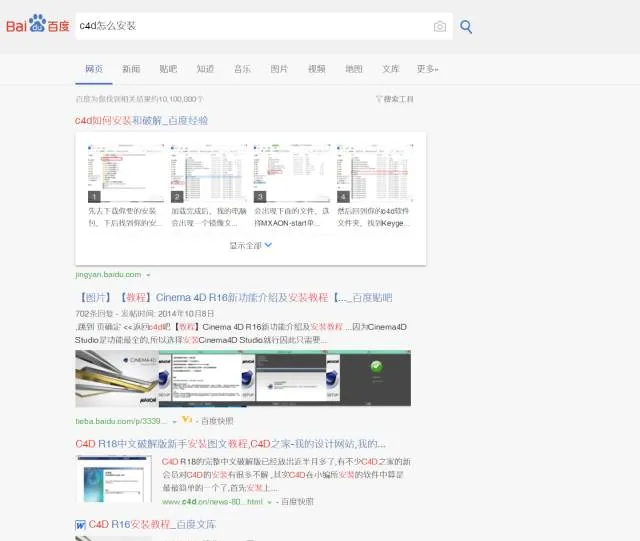Expand 显示全部 in the steps card

click(x=250, y=245)
